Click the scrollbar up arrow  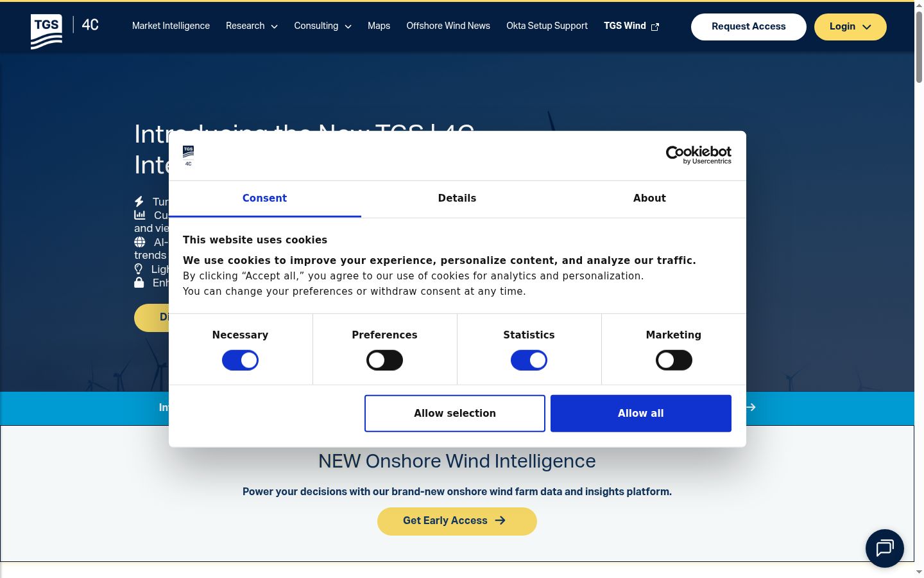919,5
